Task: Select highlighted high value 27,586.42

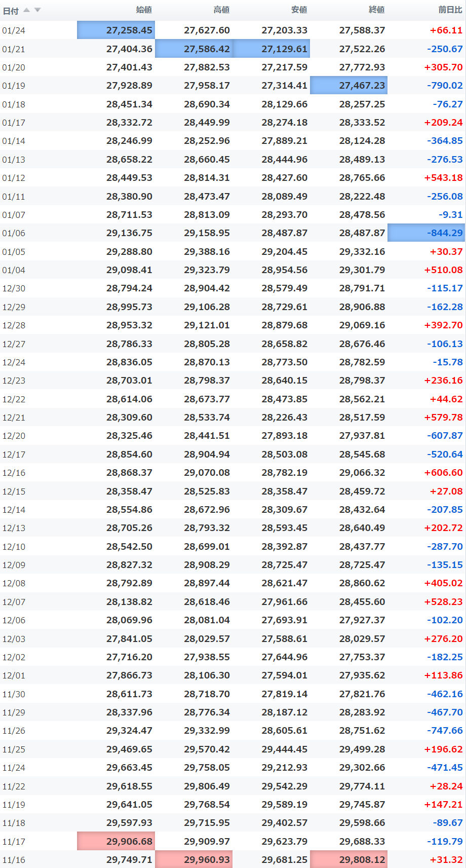Action: pos(193,49)
